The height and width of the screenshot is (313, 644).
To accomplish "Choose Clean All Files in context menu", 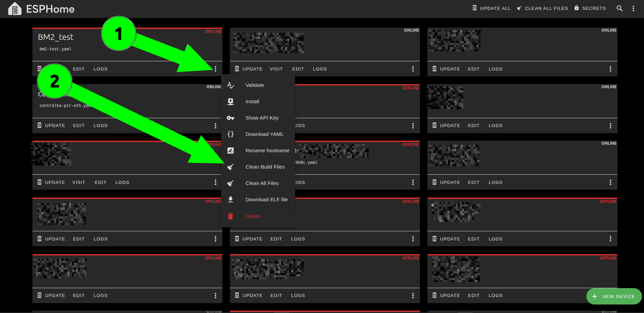I will tap(262, 183).
